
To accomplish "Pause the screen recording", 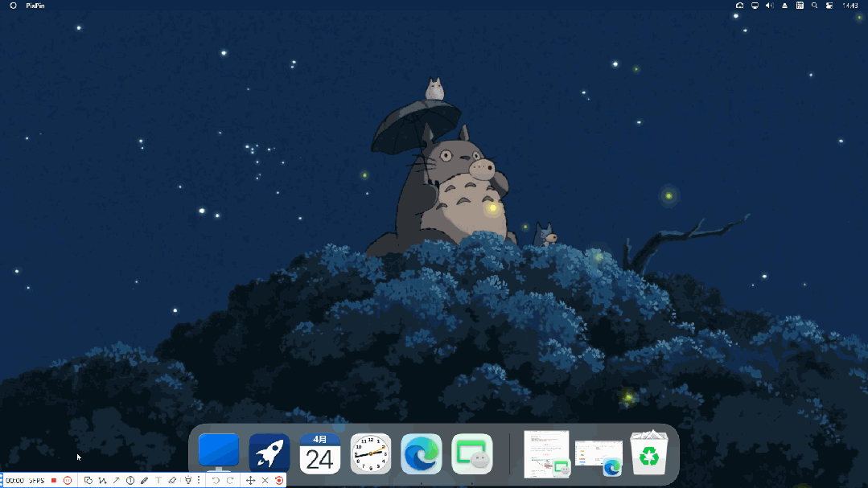I will [68, 480].
